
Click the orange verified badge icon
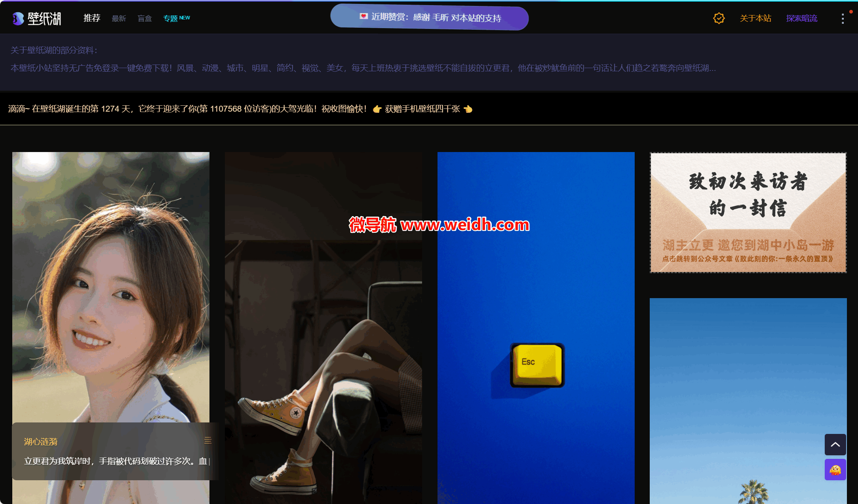tap(719, 18)
